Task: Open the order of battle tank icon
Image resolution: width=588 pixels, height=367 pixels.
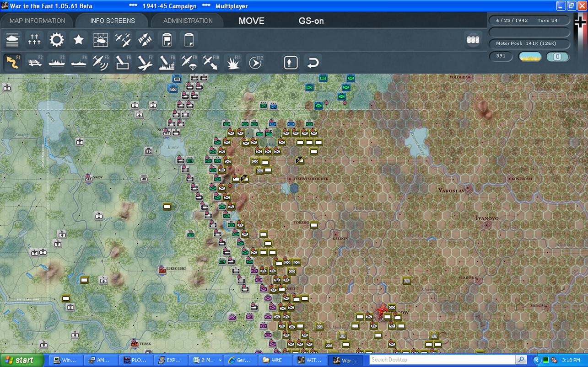Action: coord(12,40)
